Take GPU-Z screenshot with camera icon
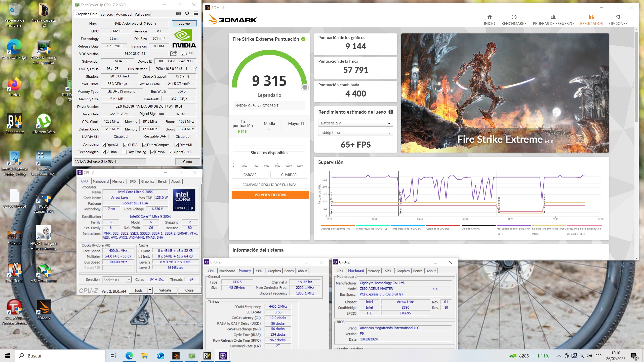The width and height of the screenshot is (644, 362). coord(178,14)
